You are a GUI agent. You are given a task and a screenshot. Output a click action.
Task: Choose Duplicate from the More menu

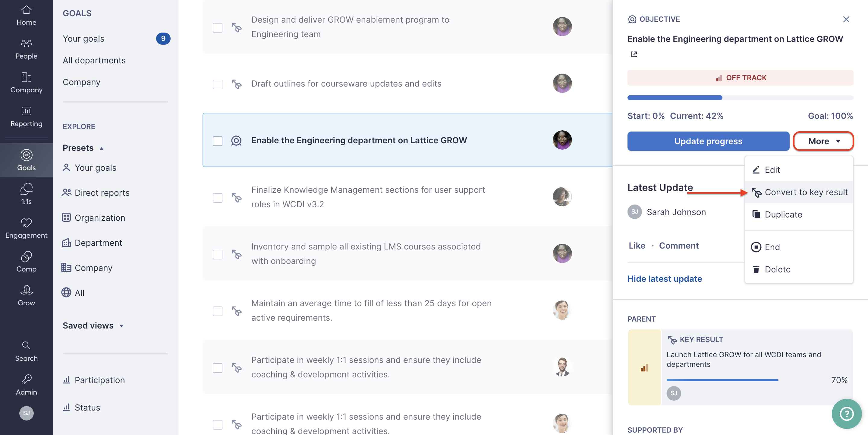tap(799, 214)
